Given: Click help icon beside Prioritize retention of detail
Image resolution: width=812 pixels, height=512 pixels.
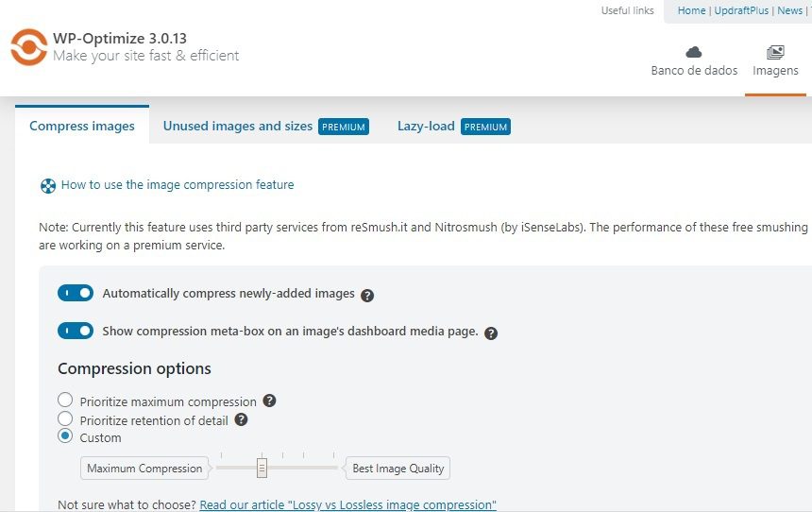Looking at the screenshot, I should 241,419.
